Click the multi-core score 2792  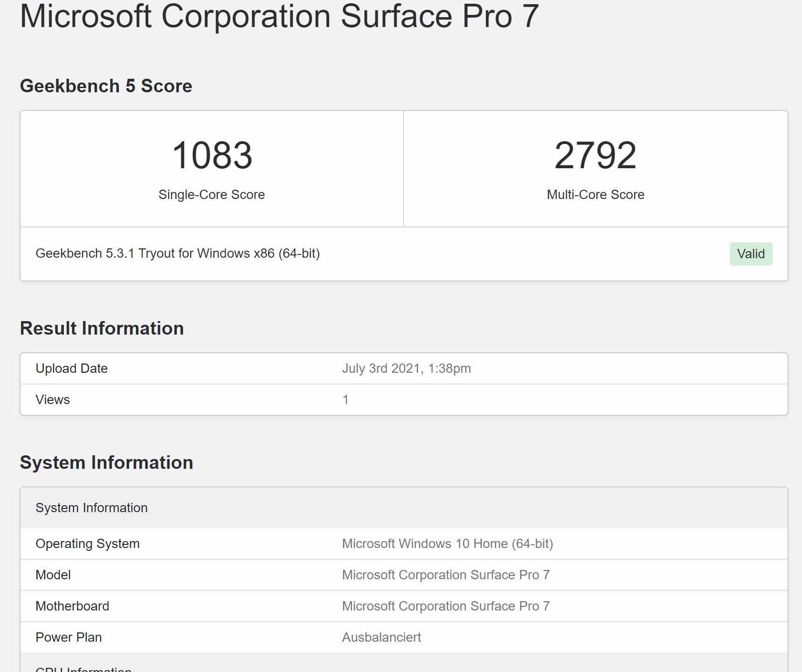(x=595, y=155)
